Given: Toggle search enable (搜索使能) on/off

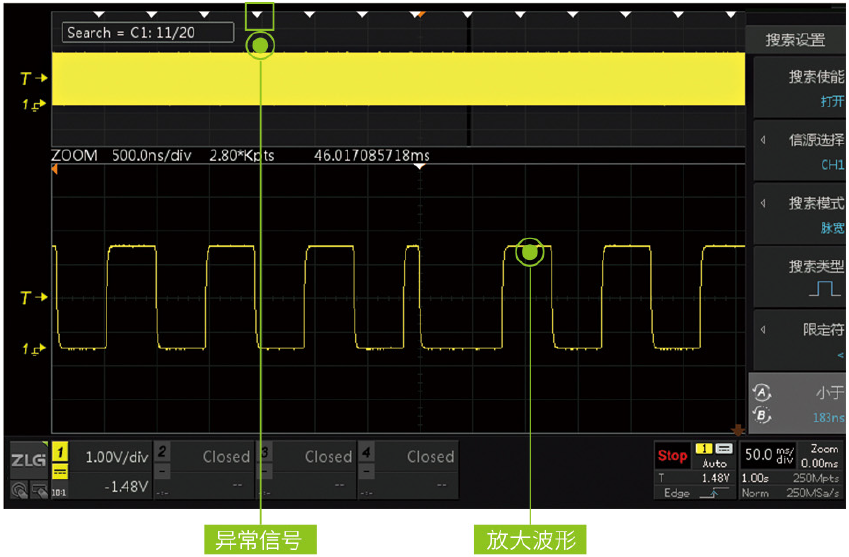Looking at the screenshot, I should (798, 88).
